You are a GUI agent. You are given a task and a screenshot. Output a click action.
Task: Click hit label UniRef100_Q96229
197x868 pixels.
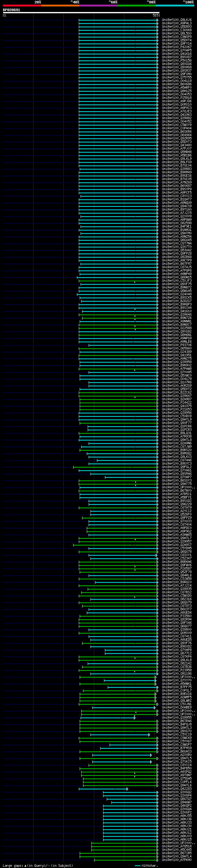point(177,504)
